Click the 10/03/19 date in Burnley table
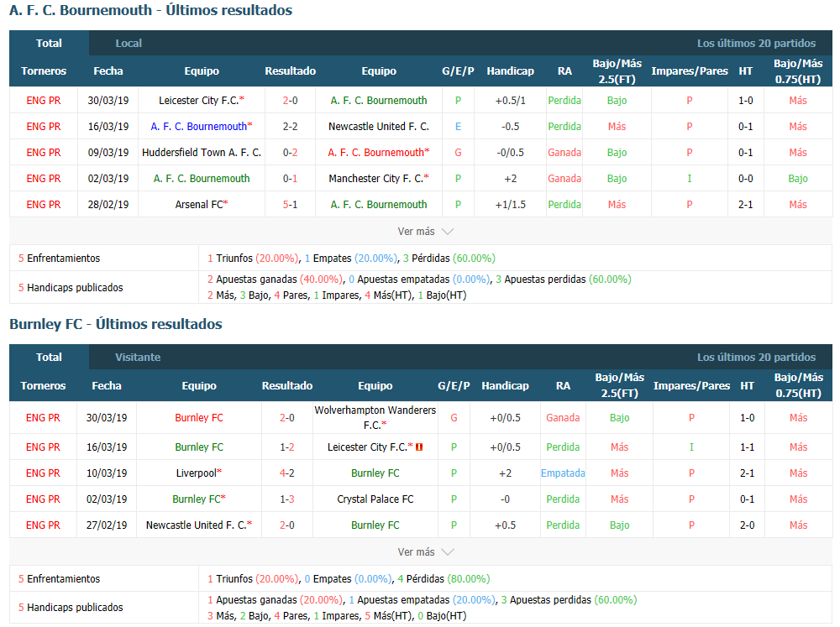The image size is (840, 627). [x=107, y=473]
